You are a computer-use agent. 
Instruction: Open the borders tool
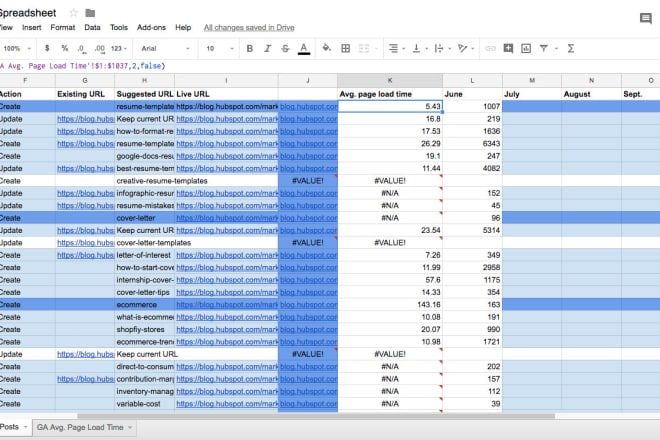pyautogui.click(x=346, y=48)
